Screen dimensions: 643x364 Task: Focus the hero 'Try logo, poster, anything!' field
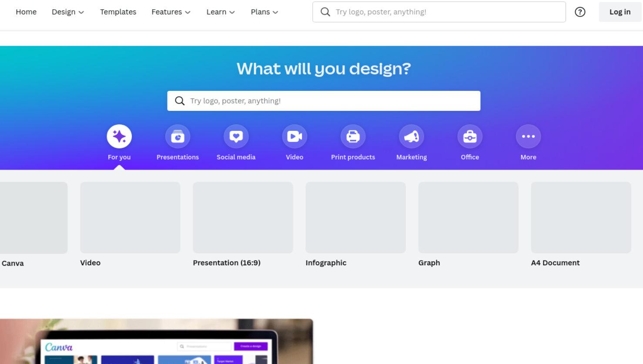pyautogui.click(x=324, y=101)
